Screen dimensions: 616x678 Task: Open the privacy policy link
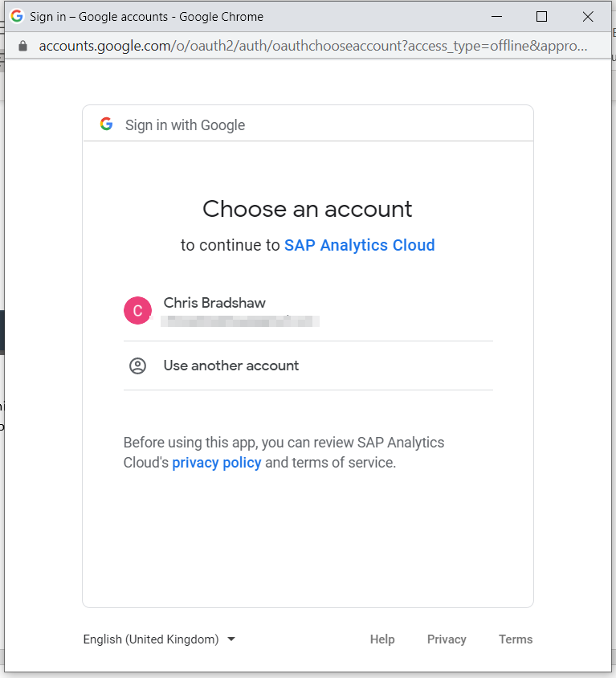[217, 463]
